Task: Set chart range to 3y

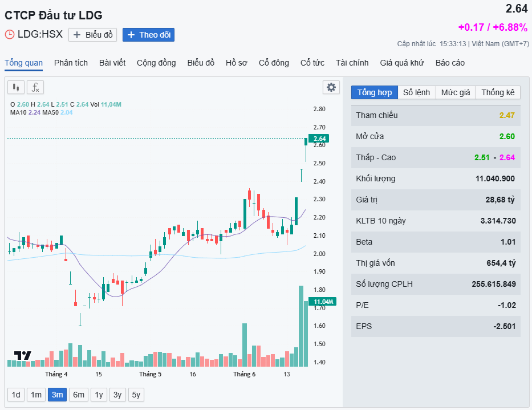Action: [117, 395]
